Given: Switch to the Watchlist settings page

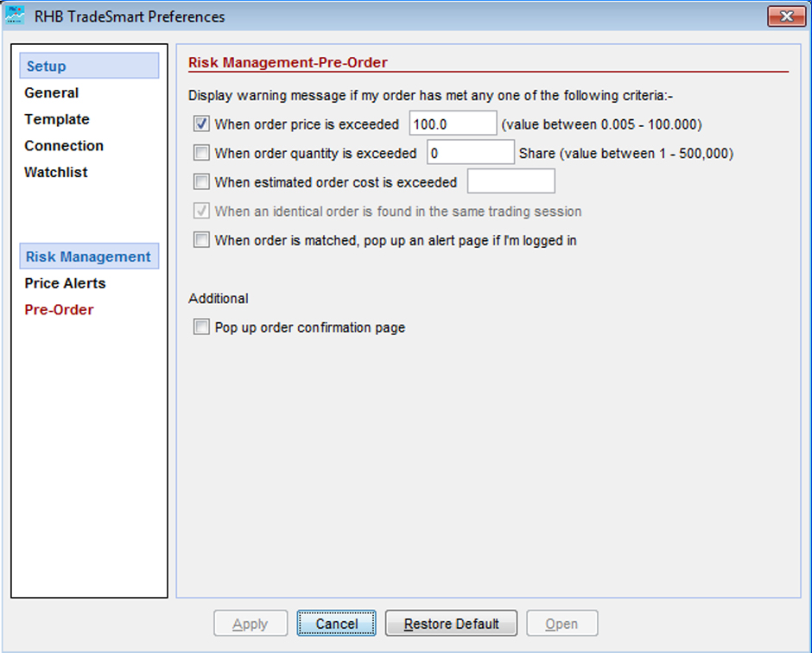Looking at the screenshot, I should coord(56,172).
